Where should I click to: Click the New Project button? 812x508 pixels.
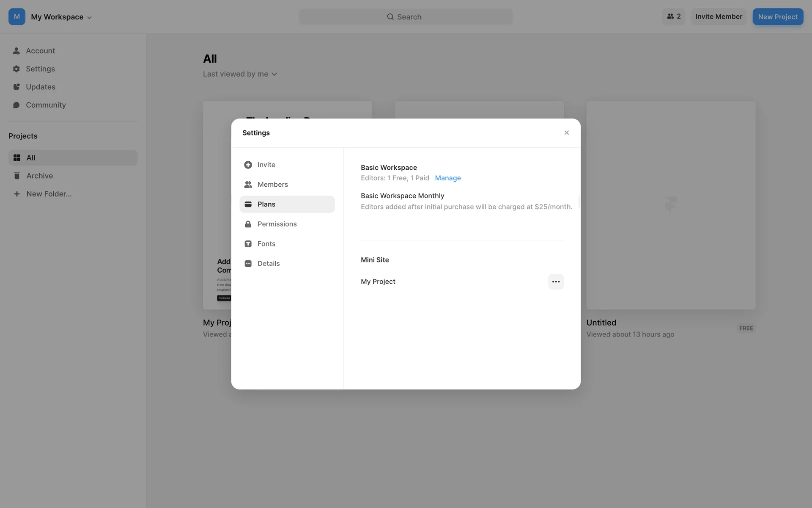[777, 17]
